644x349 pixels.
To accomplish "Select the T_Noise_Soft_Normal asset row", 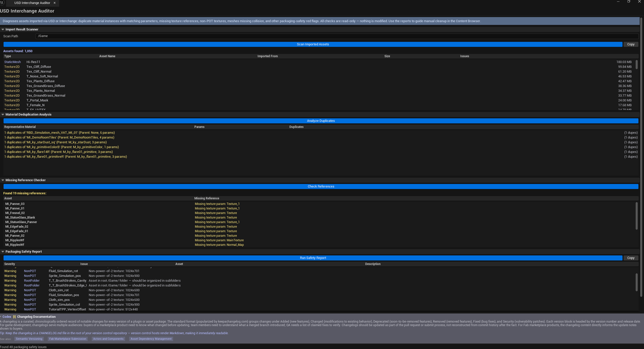I will point(318,76).
